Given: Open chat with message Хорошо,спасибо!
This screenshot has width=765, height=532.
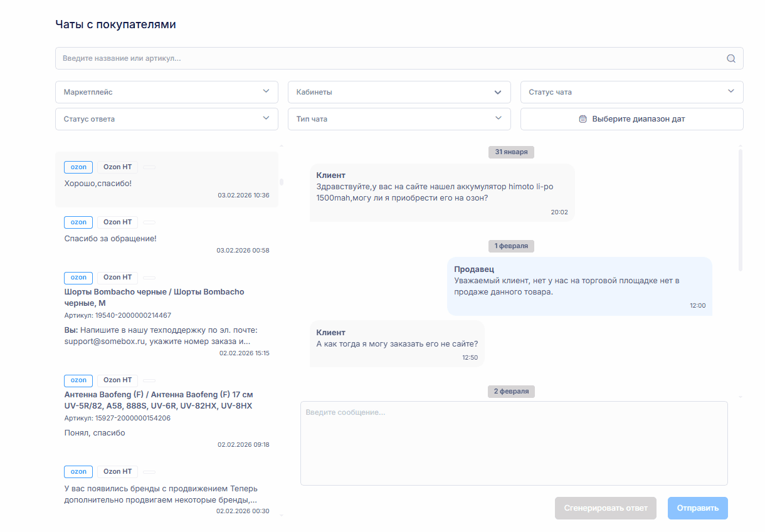Looking at the screenshot, I should [167, 179].
